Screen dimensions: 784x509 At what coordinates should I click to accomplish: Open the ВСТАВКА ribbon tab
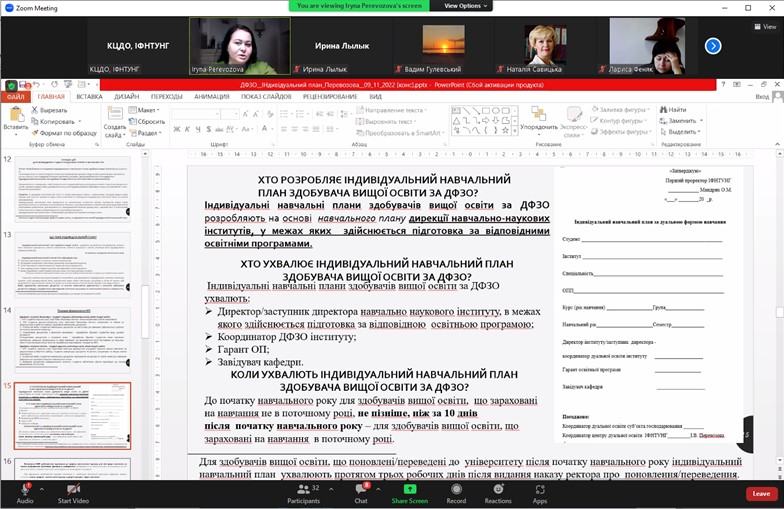coord(89,97)
